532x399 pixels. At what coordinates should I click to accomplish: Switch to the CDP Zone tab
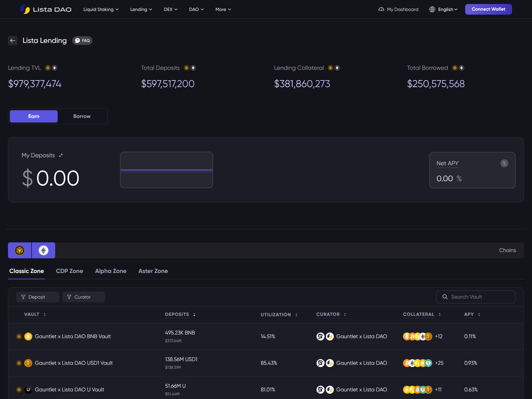pyautogui.click(x=69, y=271)
